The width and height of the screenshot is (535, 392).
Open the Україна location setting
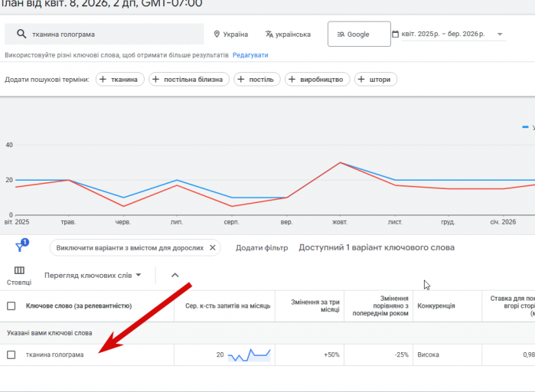coord(231,34)
